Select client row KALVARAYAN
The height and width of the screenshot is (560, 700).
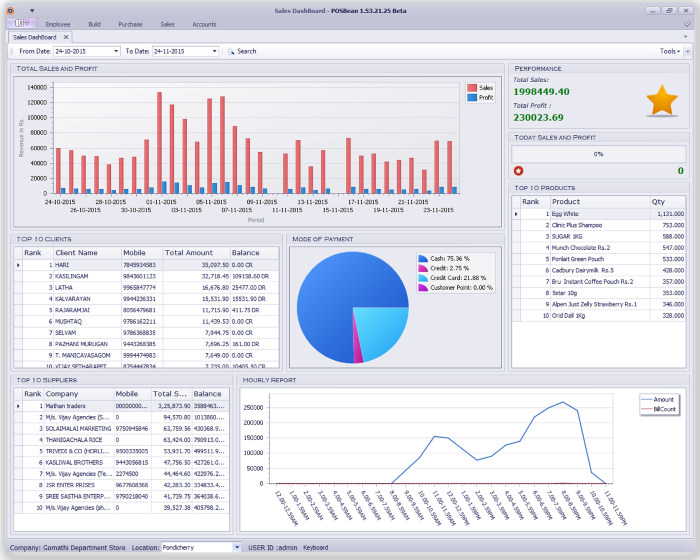(x=146, y=299)
